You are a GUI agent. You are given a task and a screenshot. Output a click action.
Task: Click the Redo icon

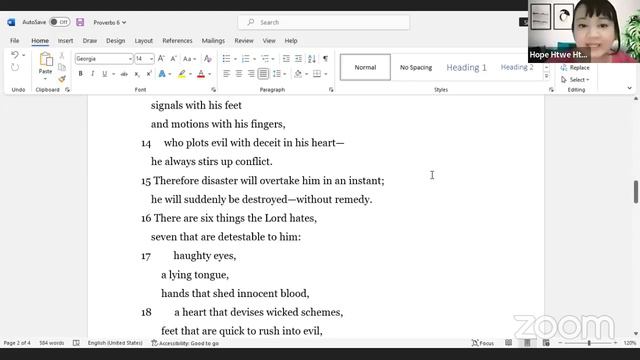[x=15, y=67]
